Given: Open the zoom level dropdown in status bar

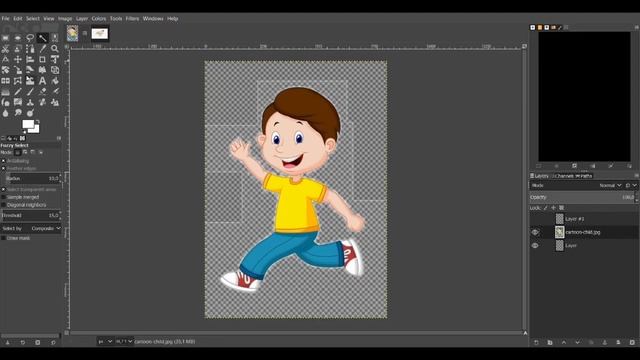Looking at the screenshot, I should tap(124, 342).
